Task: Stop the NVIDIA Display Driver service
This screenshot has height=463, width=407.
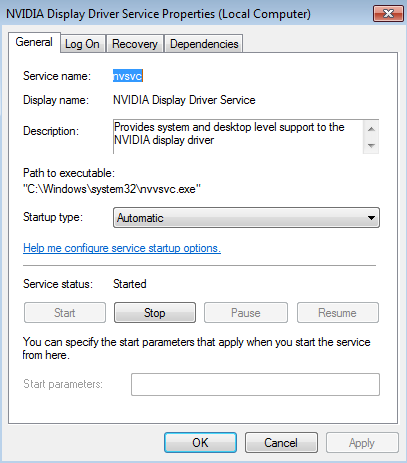Action: point(155,313)
